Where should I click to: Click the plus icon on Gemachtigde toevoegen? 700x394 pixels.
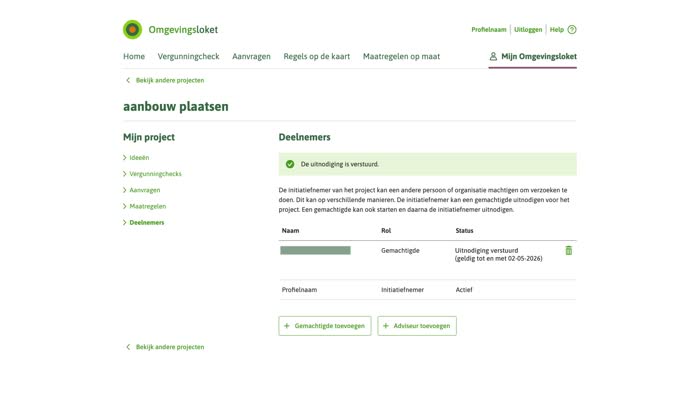[x=287, y=326]
